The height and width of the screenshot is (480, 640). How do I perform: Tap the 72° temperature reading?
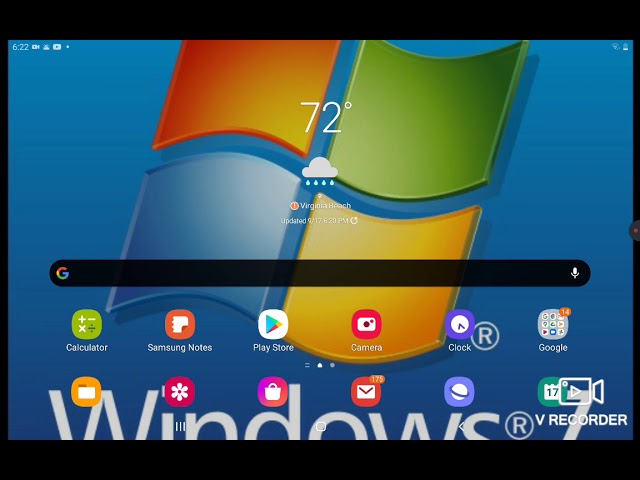coord(326,118)
